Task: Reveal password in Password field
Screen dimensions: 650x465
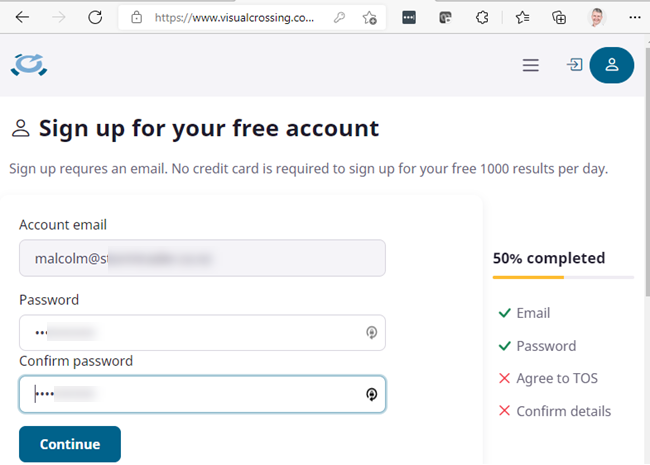Action: click(x=371, y=333)
